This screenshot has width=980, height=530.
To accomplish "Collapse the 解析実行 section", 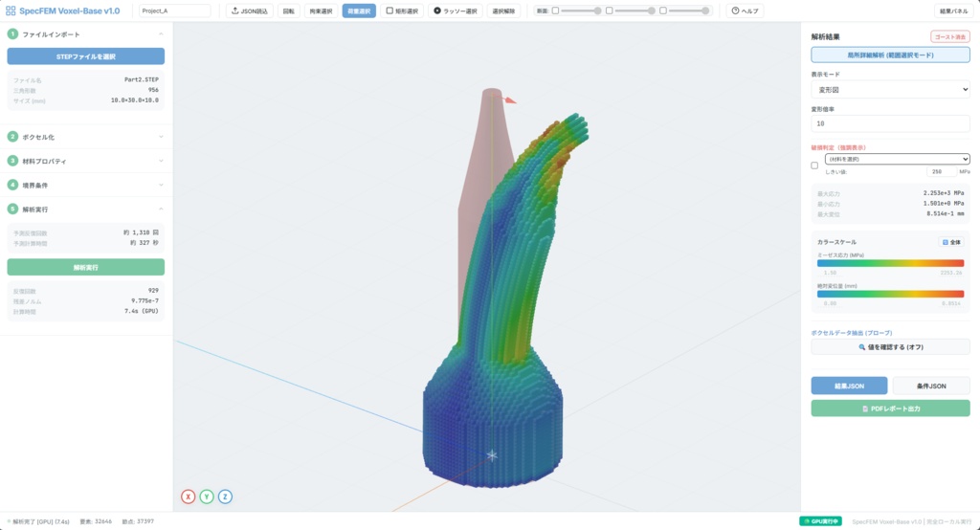I will tap(161, 209).
